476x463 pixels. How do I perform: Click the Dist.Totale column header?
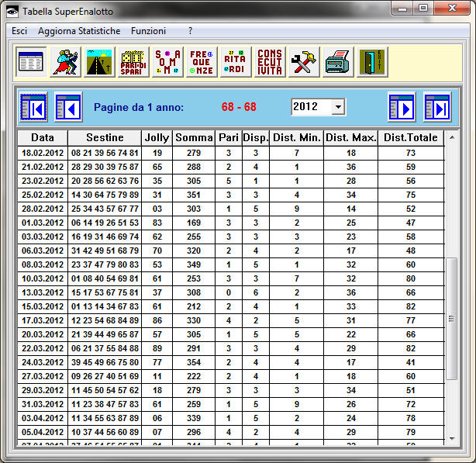click(x=411, y=138)
